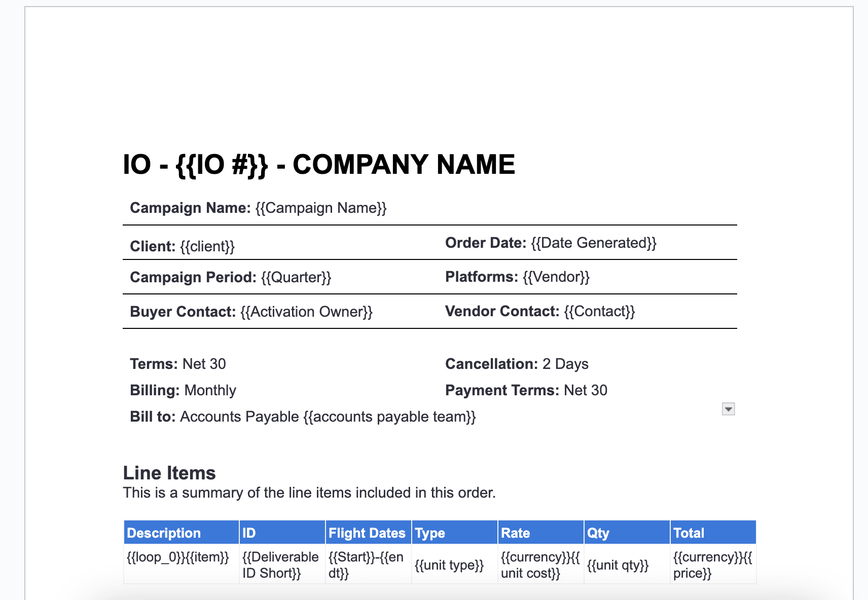Select the Monthly billing value
Screen dimensions: 868x600
(x=210, y=390)
